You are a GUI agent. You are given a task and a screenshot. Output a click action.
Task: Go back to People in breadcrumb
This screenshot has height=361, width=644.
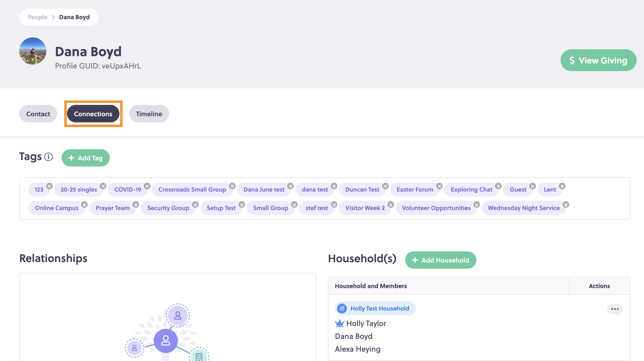tap(37, 17)
